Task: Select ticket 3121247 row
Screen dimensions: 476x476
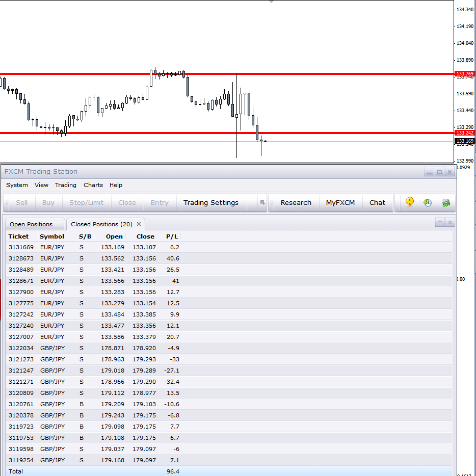Action: (x=229, y=371)
